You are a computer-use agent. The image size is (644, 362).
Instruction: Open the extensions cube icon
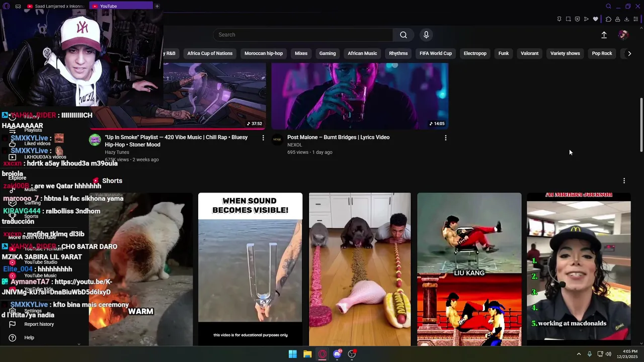coord(608,19)
